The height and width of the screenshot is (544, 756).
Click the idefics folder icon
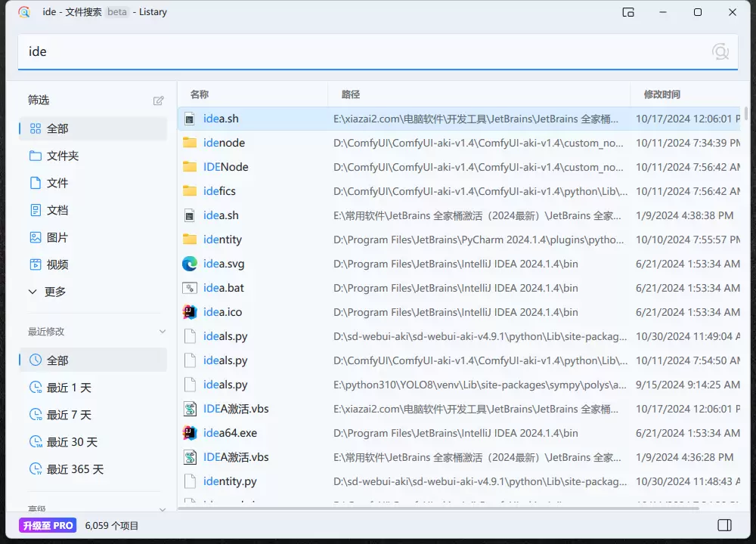tap(190, 191)
